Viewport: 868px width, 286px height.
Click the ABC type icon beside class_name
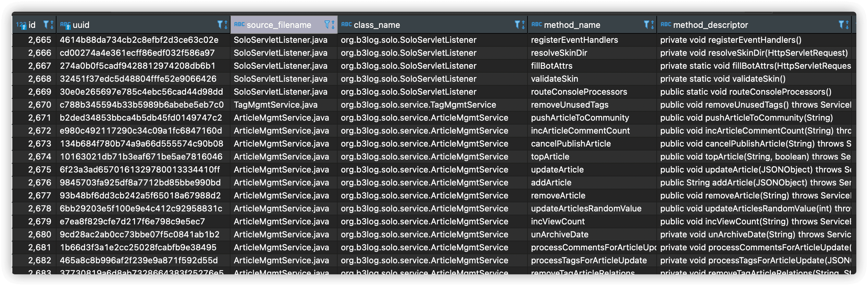point(346,24)
